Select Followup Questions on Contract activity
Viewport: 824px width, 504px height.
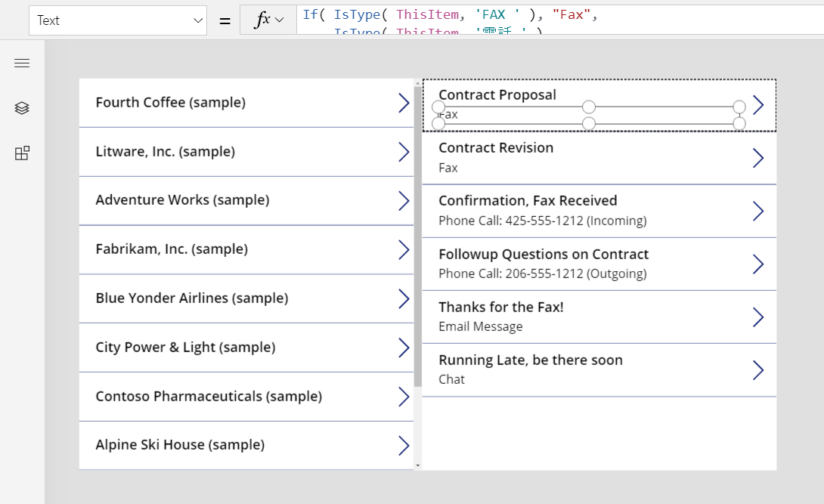click(x=544, y=255)
